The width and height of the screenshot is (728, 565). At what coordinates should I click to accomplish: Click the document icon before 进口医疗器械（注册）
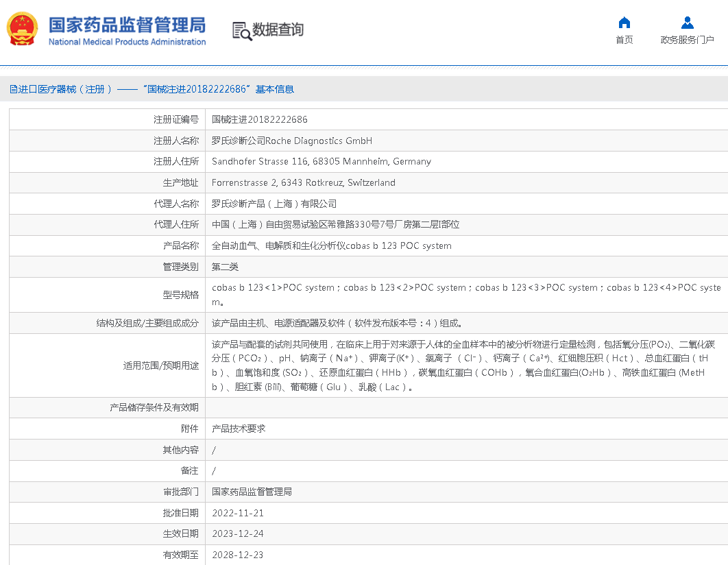pyautogui.click(x=12, y=89)
